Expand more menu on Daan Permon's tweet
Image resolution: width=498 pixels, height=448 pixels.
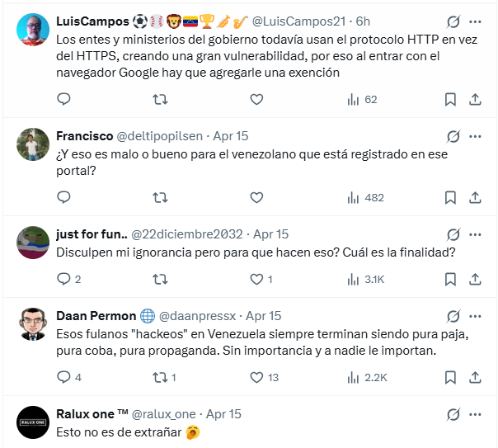(x=476, y=316)
